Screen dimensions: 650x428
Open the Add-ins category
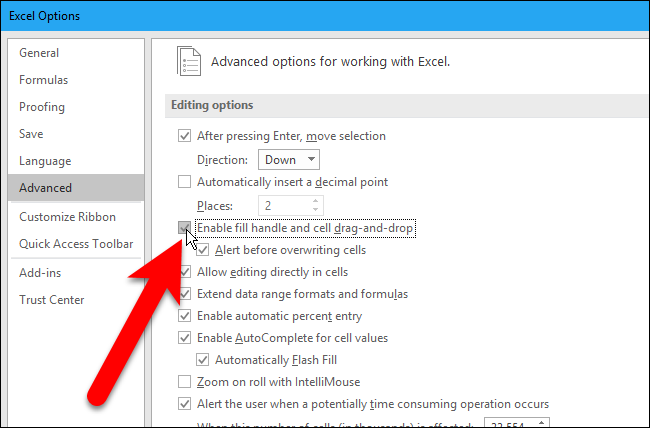tap(40, 272)
